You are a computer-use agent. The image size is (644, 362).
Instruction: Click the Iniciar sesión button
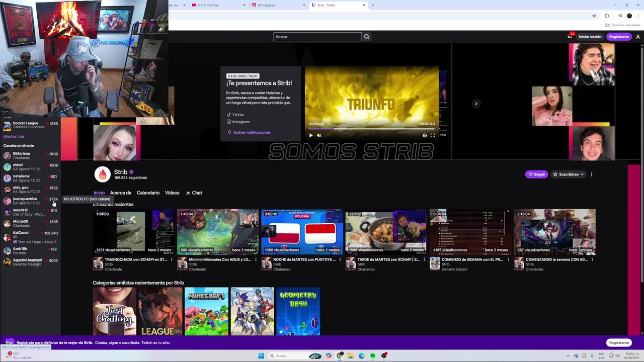pyautogui.click(x=590, y=37)
